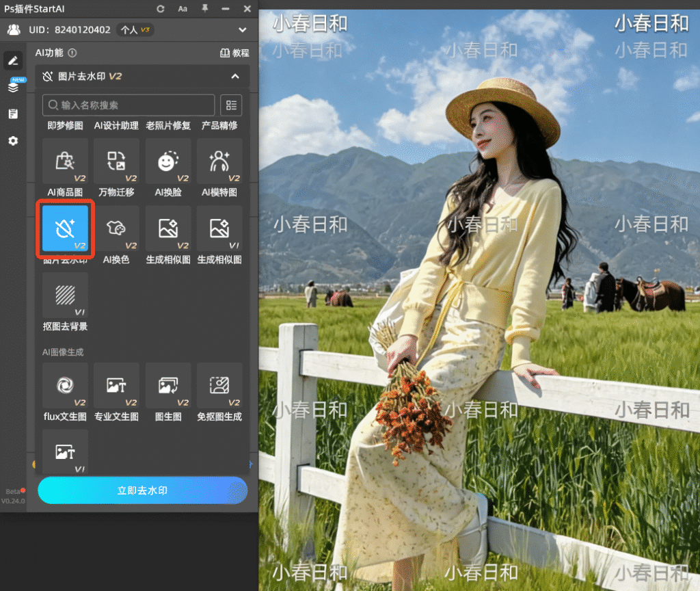700x591 pixels.
Task: Select the 专业文生图 tool
Action: coord(116,385)
